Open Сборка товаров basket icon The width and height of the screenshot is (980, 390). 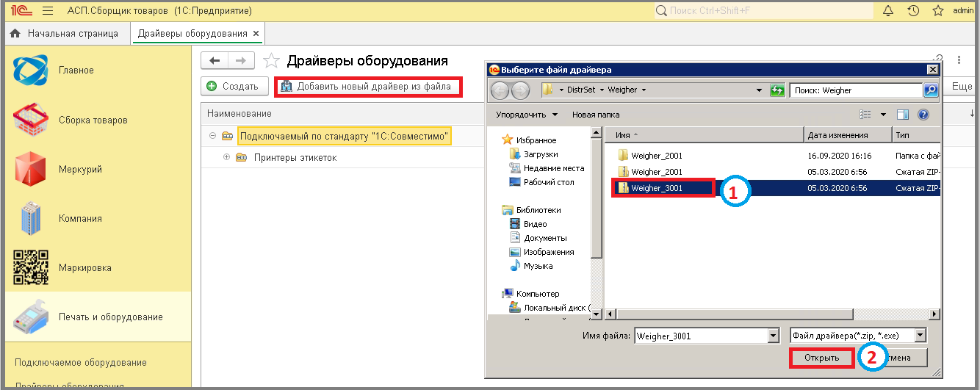[x=31, y=120]
